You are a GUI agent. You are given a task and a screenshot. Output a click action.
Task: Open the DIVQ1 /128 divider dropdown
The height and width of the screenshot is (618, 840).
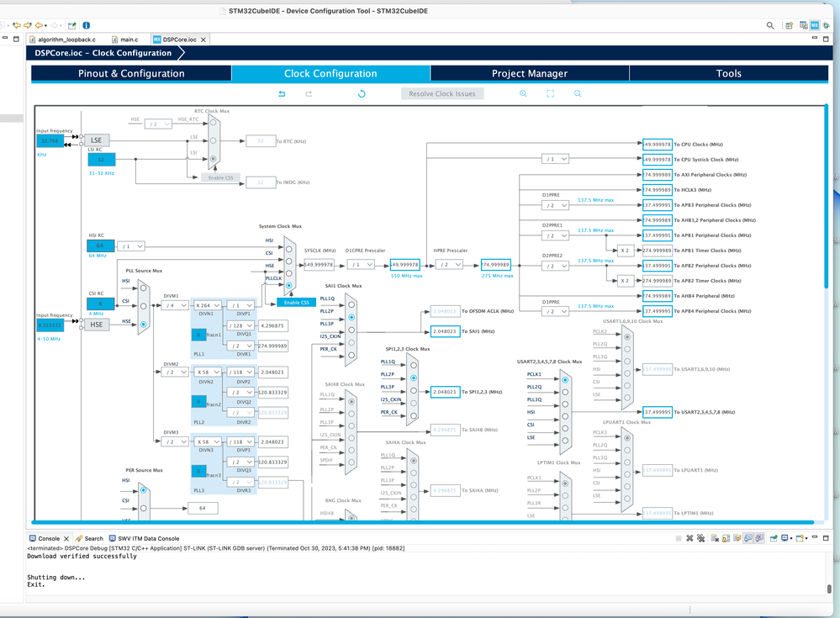click(240, 325)
